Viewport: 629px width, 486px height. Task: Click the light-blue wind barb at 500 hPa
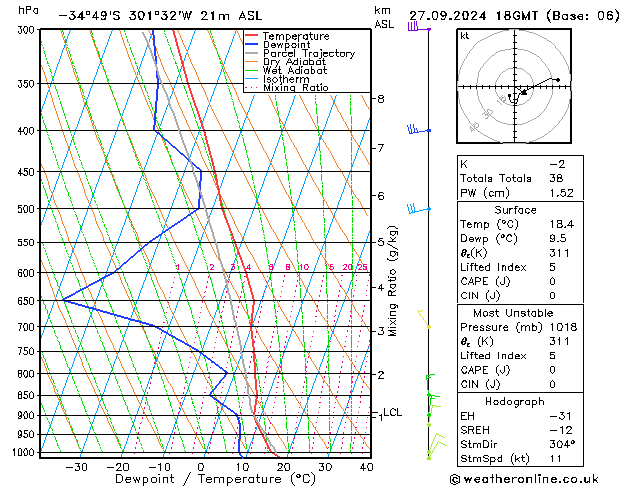point(419,209)
